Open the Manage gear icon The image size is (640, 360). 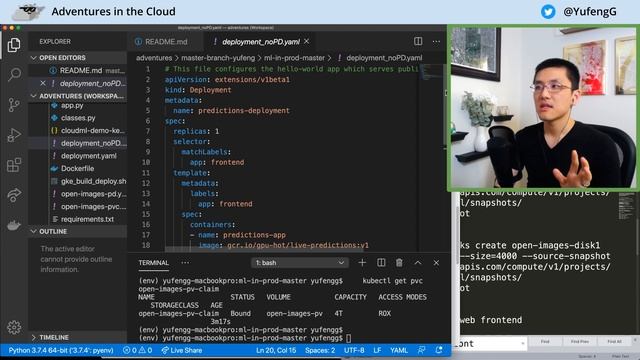[14, 327]
